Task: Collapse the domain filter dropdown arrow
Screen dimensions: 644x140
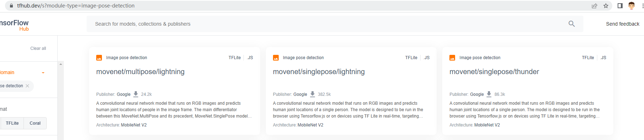Action: point(43,73)
